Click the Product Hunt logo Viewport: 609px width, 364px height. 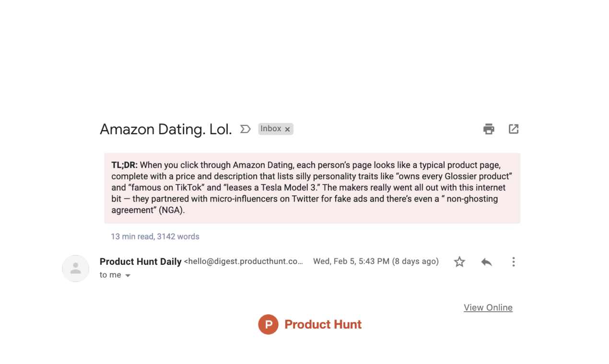point(269,324)
